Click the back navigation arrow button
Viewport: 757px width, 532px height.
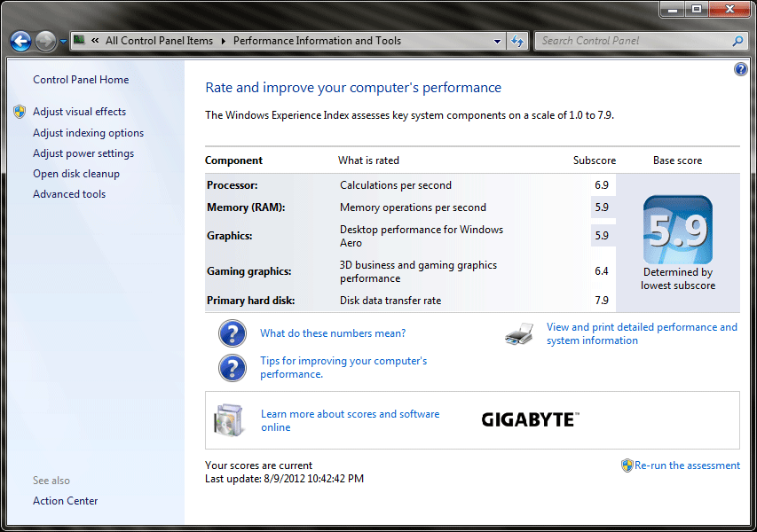20,40
